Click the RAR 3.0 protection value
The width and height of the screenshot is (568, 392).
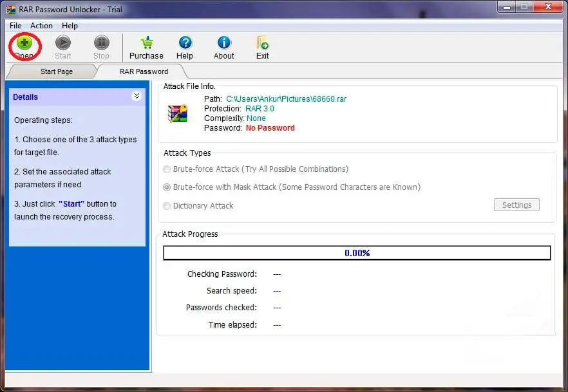pyautogui.click(x=260, y=109)
